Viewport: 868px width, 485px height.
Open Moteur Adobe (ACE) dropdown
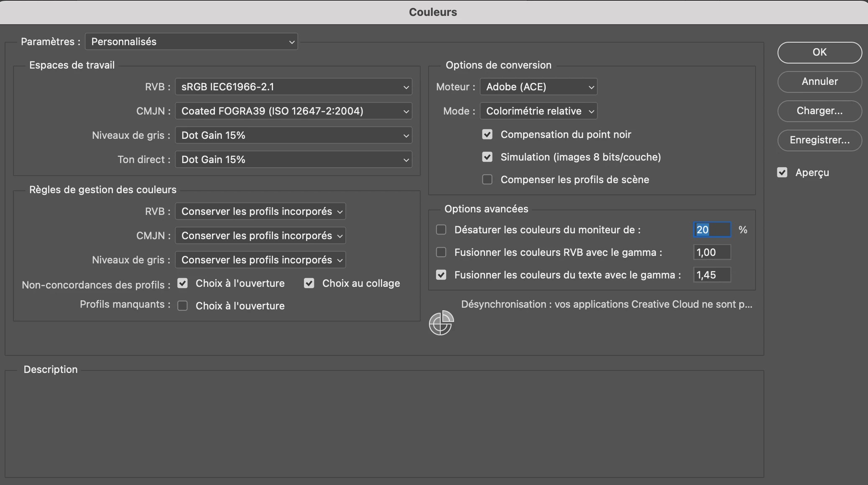[539, 87]
